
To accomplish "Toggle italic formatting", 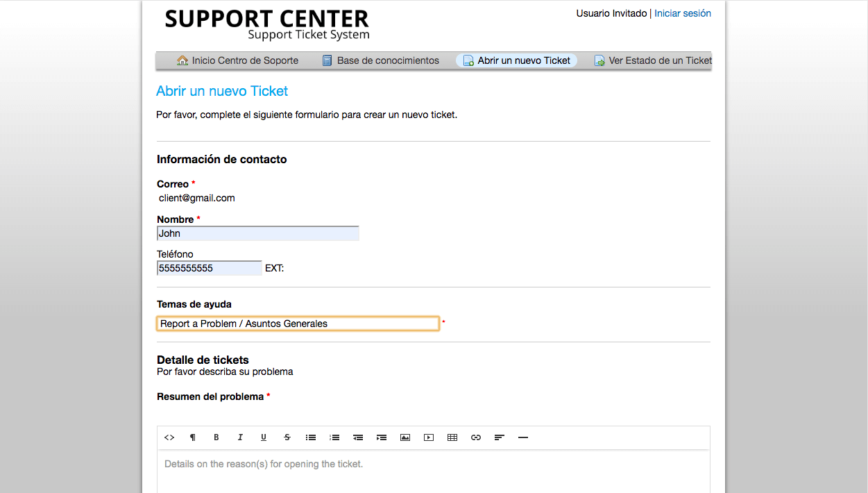I will coord(240,437).
